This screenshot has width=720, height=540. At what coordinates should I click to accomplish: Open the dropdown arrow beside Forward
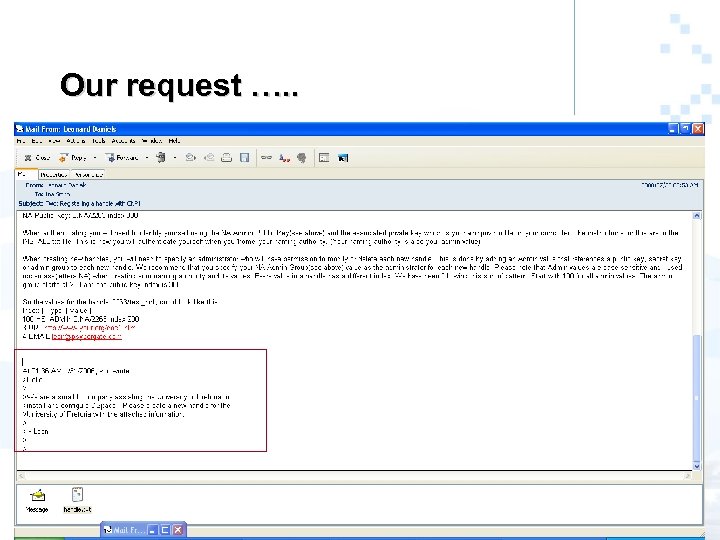coord(147,158)
